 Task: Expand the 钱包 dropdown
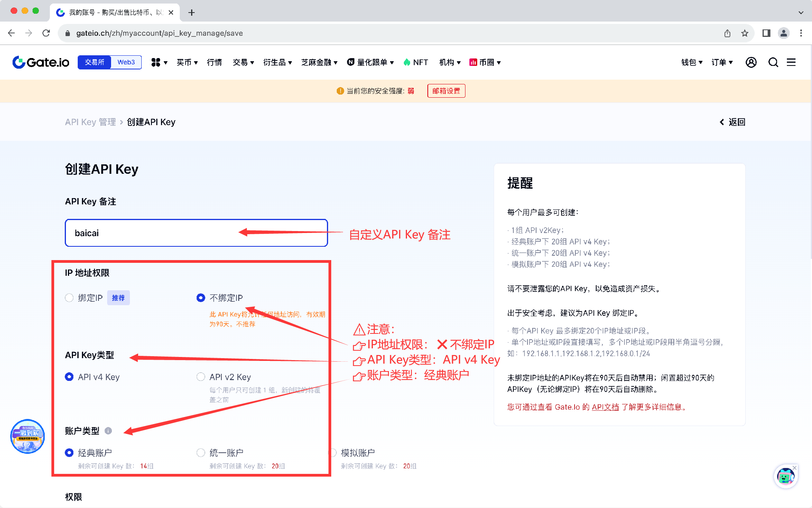(692, 62)
